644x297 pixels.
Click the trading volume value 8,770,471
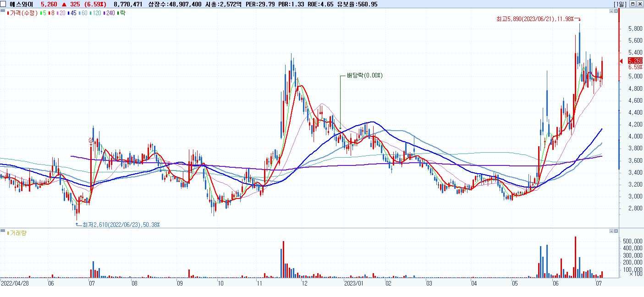tap(128, 4)
